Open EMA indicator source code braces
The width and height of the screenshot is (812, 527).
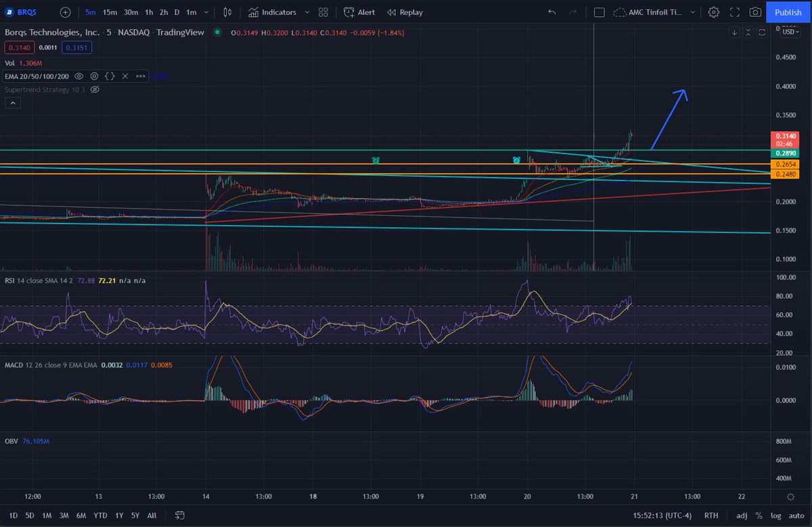[110, 76]
